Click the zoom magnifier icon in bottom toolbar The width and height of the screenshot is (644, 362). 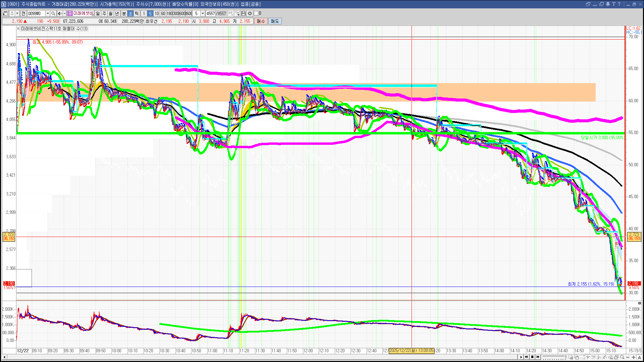pos(622,357)
